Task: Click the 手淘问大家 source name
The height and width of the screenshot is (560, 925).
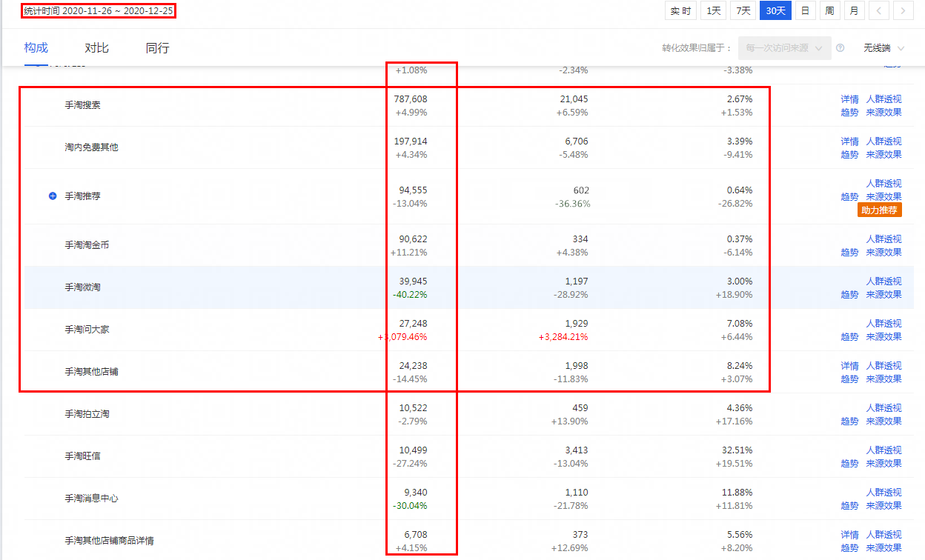Action: [x=87, y=330]
